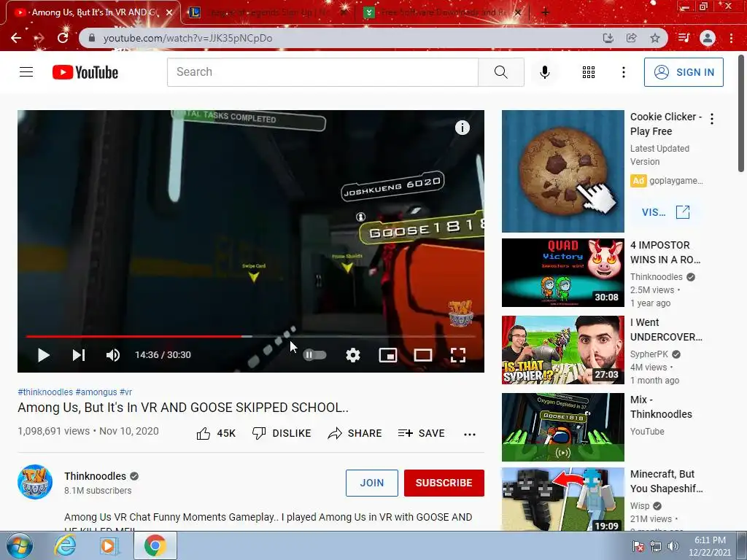This screenshot has width=747, height=560.
Task: Open the Windows Start menu
Action: 19,545
